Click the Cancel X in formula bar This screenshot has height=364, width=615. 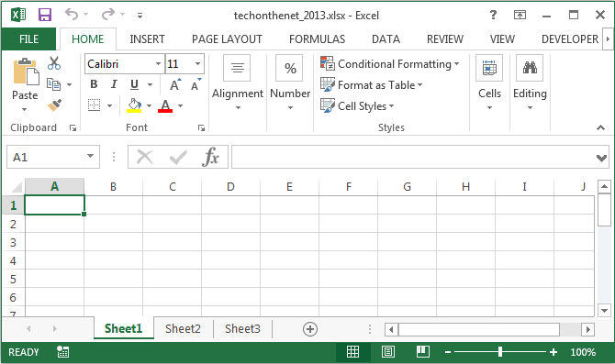144,157
